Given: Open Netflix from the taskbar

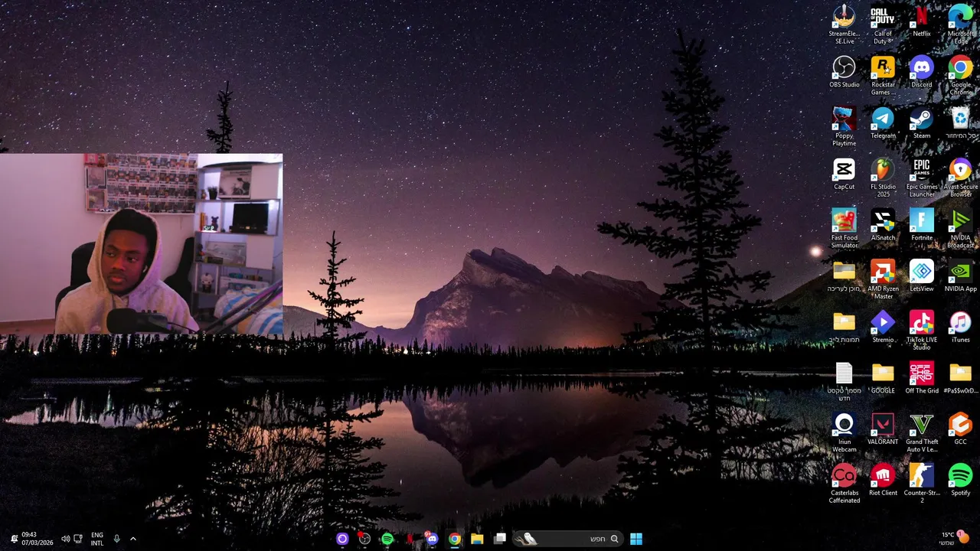Looking at the screenshot, I should [x=410, y=539].
